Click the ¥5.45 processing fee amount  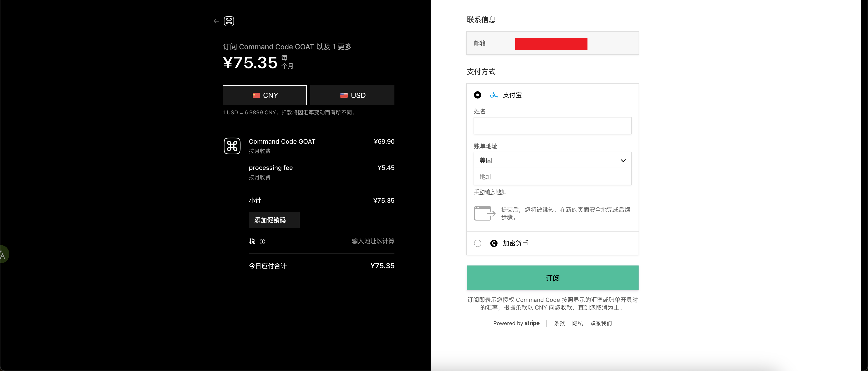[386, 168]
